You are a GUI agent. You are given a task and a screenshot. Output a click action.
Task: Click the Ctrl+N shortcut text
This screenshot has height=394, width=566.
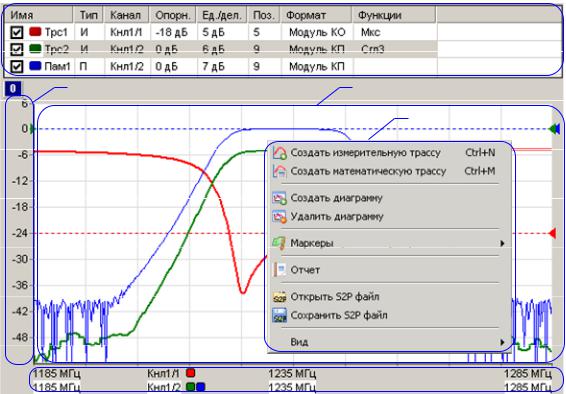(480, 153)
